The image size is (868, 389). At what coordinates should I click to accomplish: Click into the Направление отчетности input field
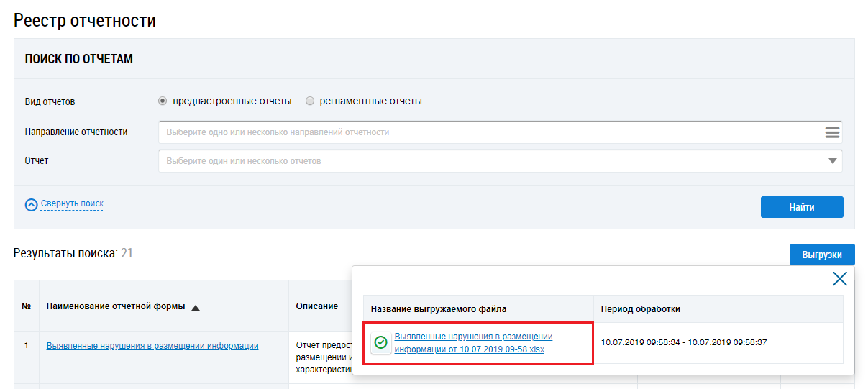pos(489,132)
